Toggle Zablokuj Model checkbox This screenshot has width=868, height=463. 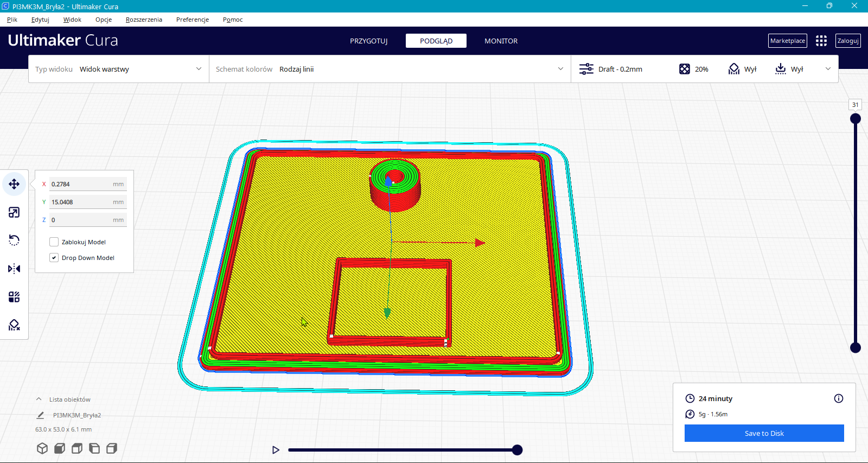click(x=54, y=242)
